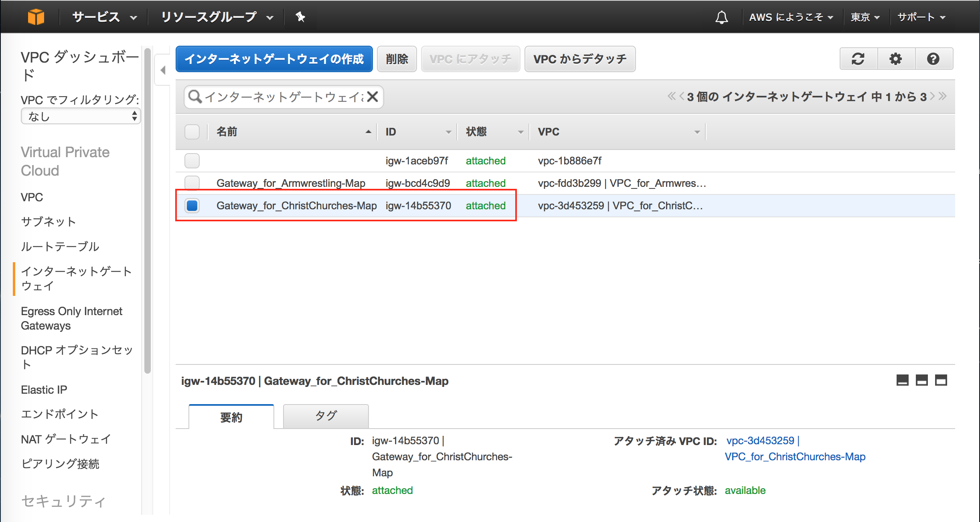Click the インターネットゲートウェイの作成 button

point(274,60)
